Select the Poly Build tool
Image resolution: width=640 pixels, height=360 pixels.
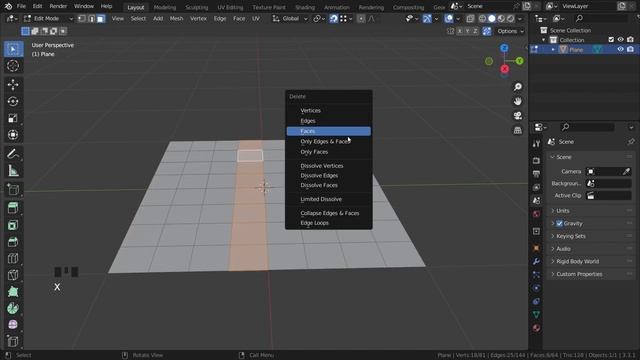pos(13,291)
